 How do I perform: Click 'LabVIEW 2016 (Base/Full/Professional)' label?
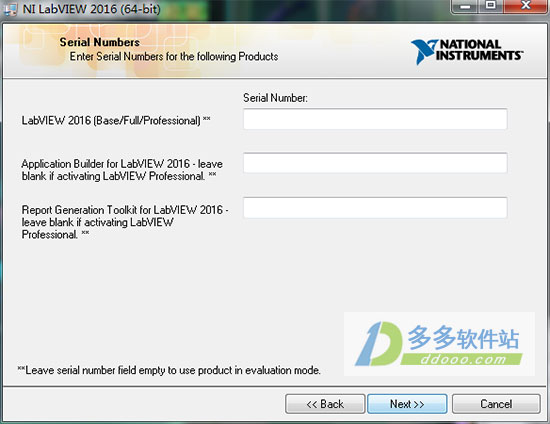(116, 120)
